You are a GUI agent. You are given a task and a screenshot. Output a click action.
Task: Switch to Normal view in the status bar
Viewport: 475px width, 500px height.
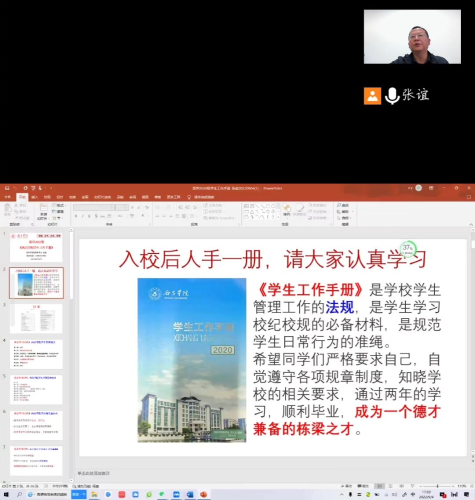[x=379, y=486]
